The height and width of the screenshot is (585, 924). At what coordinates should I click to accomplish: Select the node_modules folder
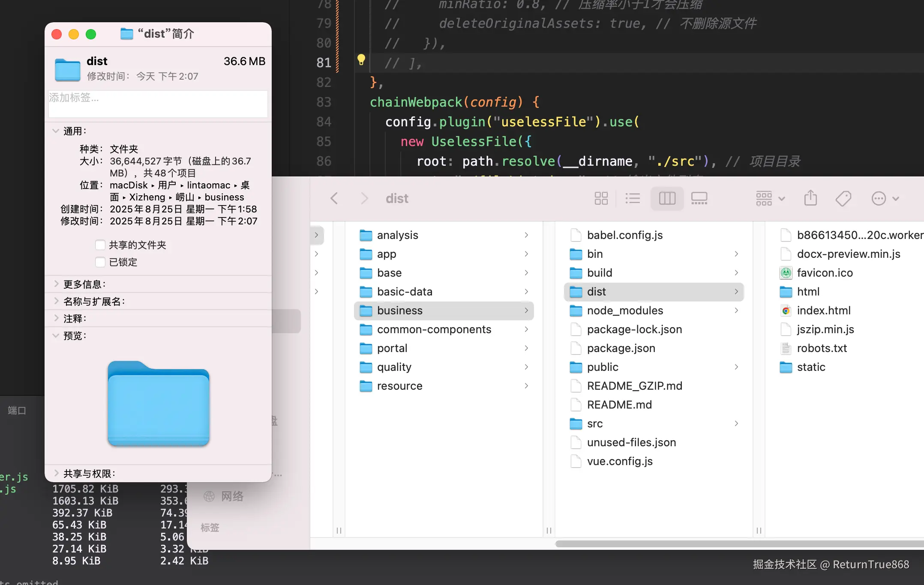click(625, 310)
